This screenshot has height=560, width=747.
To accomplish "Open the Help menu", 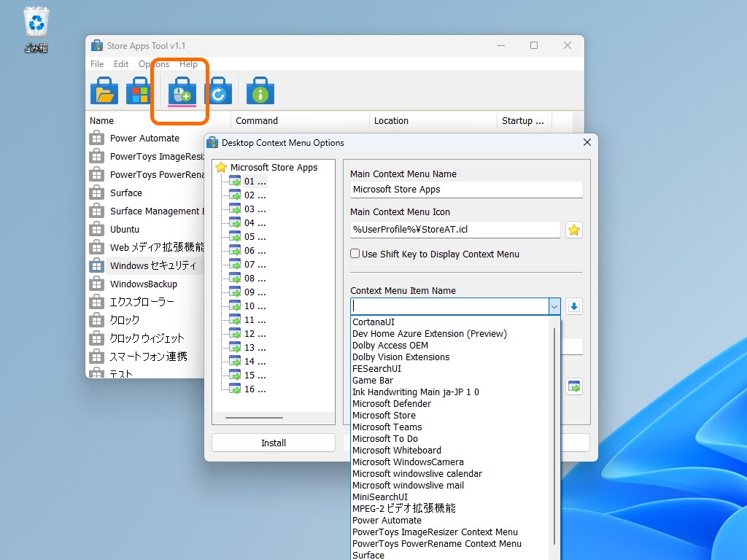I will click(189, 64).
